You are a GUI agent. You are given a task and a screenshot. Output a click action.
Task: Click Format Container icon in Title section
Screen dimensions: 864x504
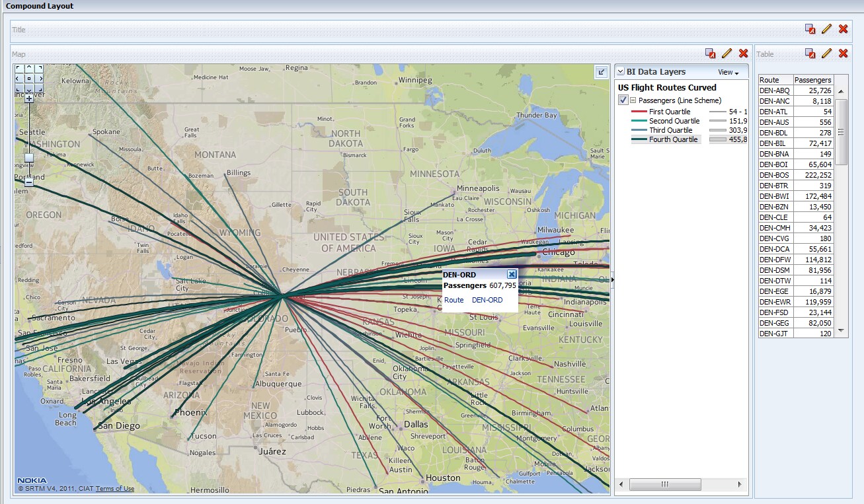pos(810,29)
